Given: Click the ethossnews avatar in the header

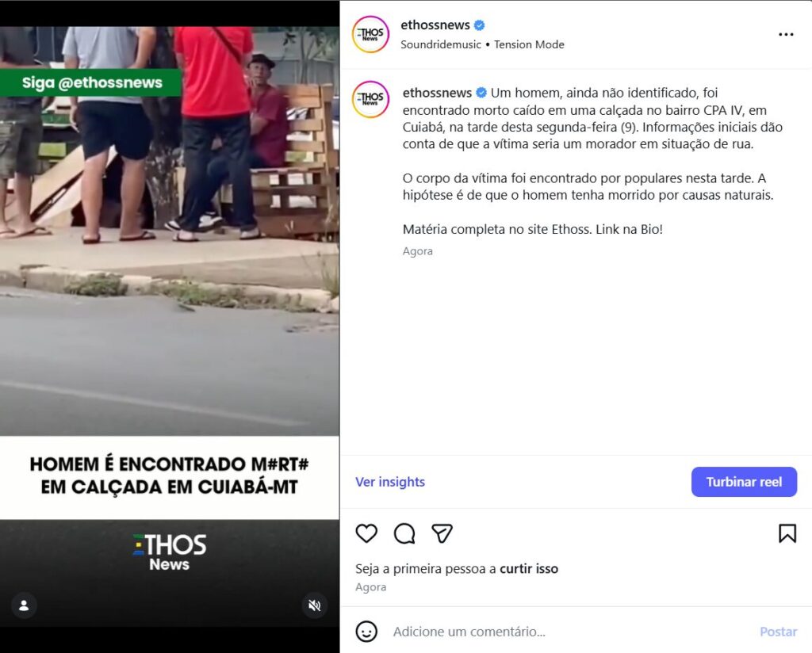Looking at the screenshot, I should 370,34.
